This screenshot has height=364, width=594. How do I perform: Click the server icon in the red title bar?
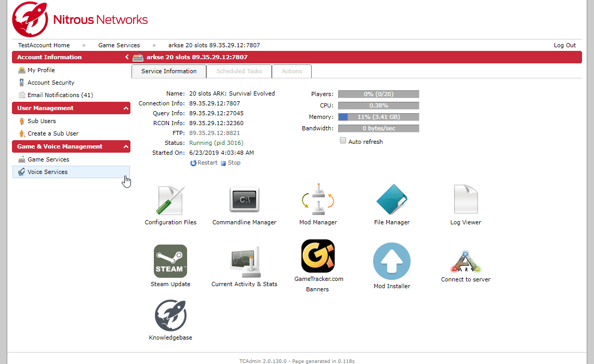[x=138, y=57]
